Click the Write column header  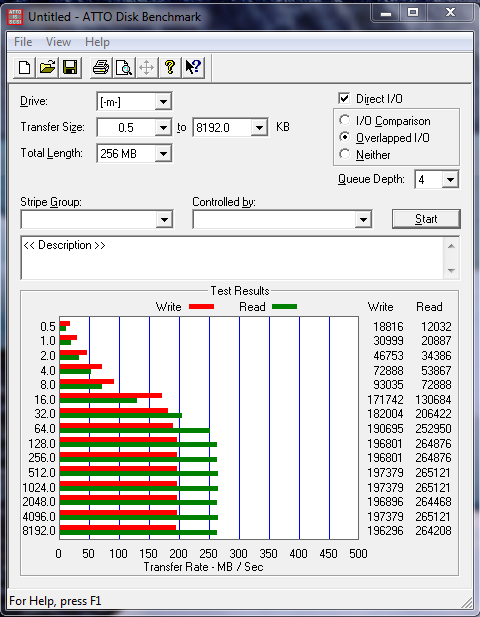(x=380, y=307)
